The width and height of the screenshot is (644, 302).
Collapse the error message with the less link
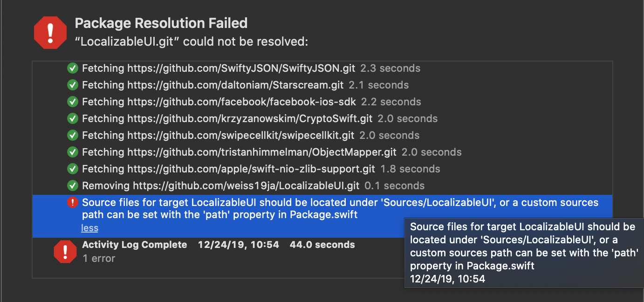click(89, 228)
